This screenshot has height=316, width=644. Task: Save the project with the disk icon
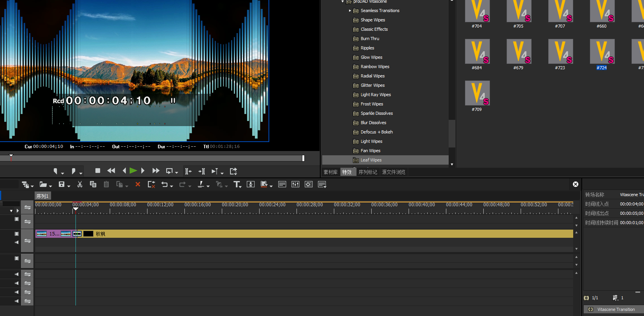(x=61, y=184)
